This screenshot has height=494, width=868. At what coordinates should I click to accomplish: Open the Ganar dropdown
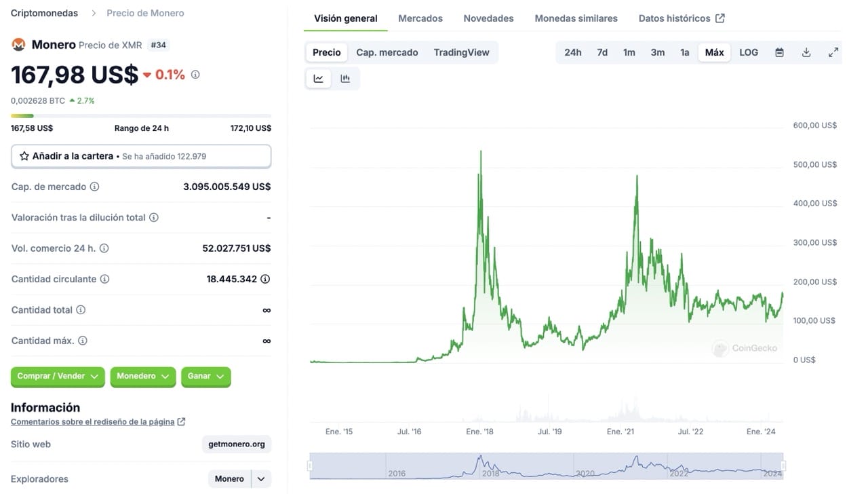coord(206,377)
